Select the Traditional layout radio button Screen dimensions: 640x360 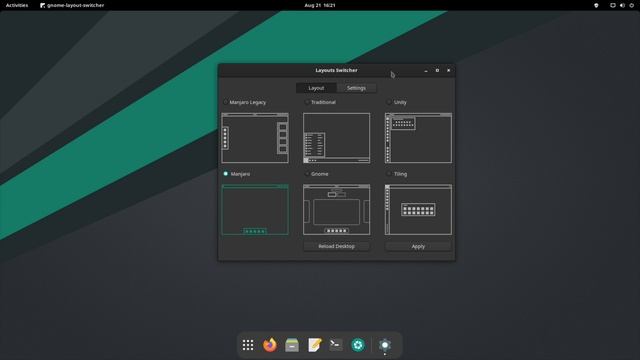click(307, 102)
